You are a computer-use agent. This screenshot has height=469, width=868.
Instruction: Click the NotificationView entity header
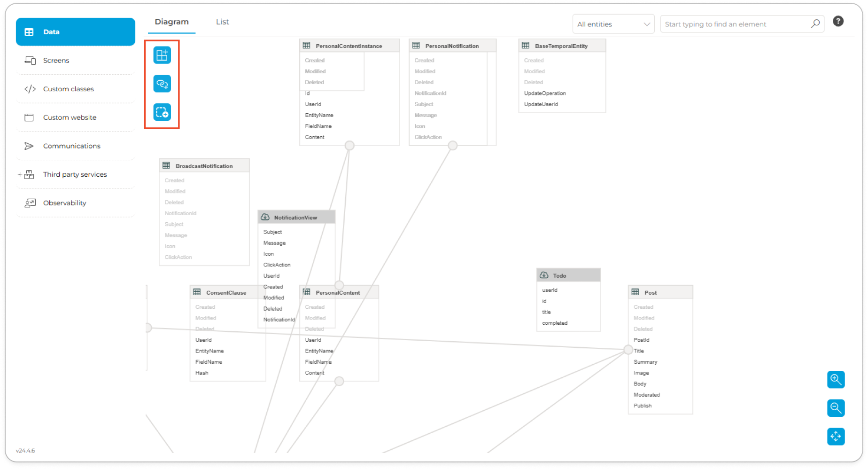(296, 217)
